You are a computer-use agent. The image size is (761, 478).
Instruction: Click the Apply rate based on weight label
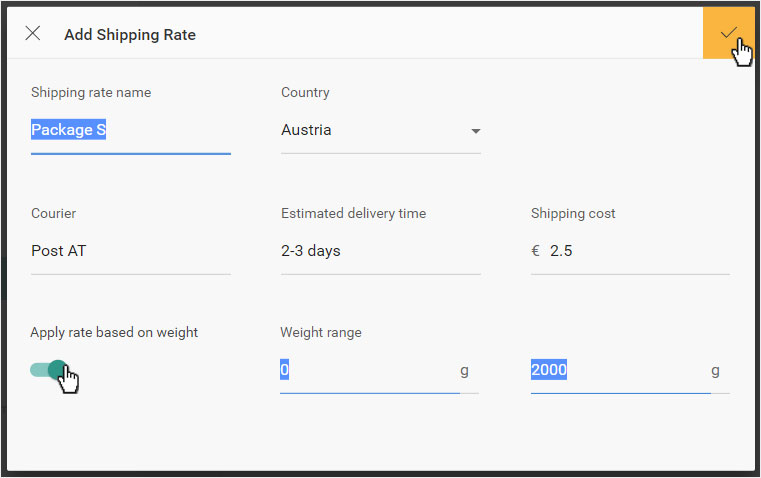114,332
